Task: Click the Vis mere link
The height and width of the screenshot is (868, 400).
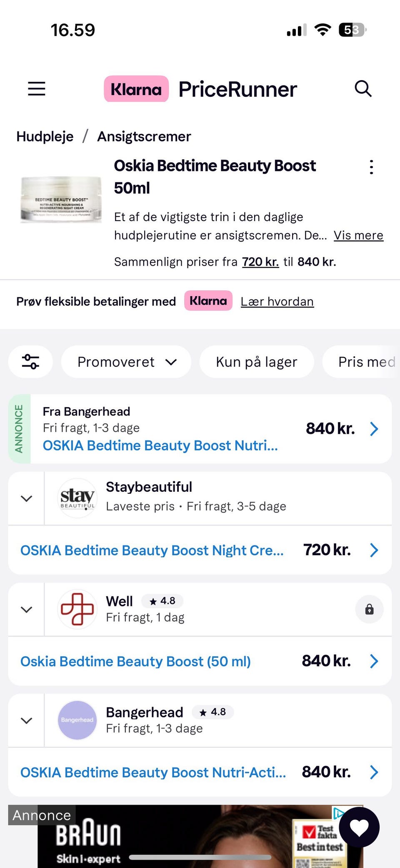Action: point(358,235)
